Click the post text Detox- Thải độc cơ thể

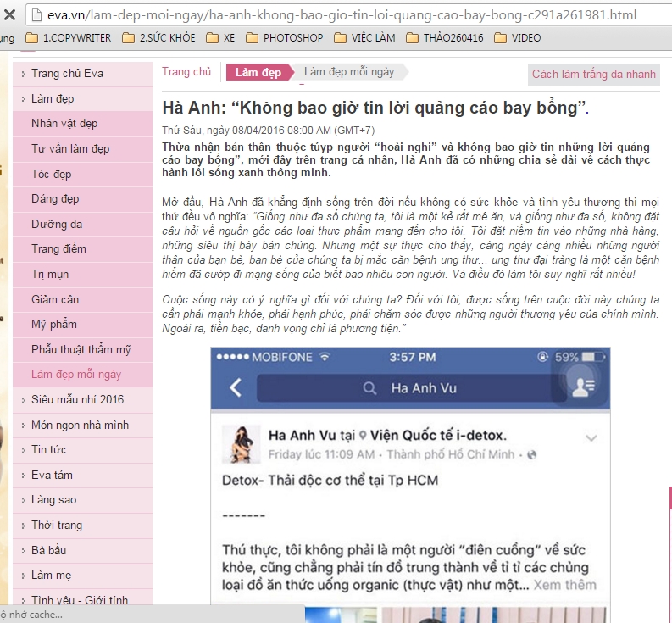coord(330,481)
